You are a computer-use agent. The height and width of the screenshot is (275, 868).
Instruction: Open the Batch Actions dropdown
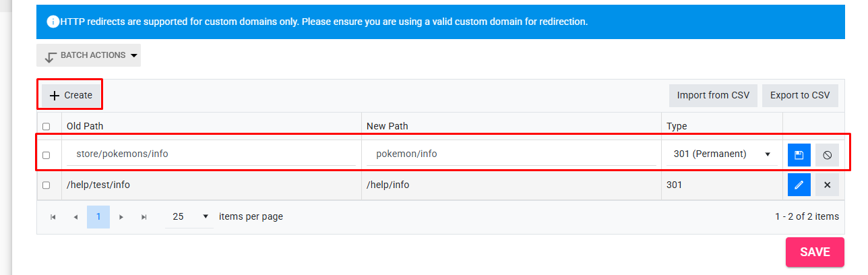(x=88, y=55)
